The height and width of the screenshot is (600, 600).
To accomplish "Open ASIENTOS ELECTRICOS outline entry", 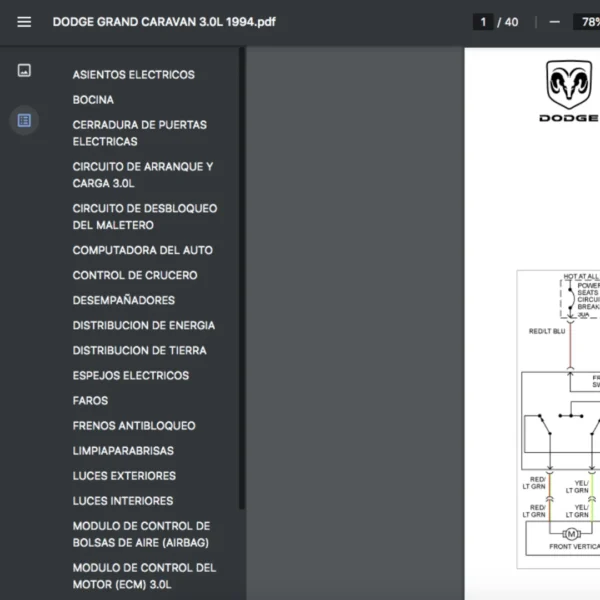I will (x=134, y=75).
